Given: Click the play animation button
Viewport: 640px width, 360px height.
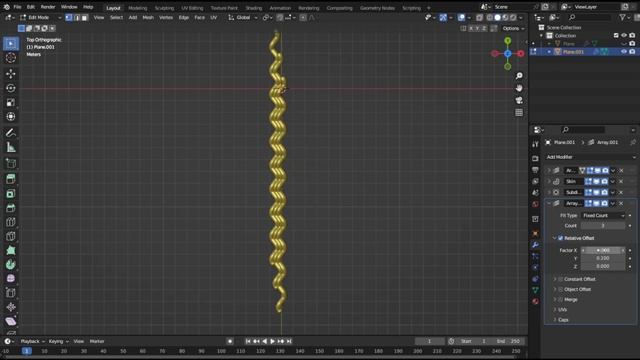Looking at the screenshot, I should pyautogui.click(x=273, y=341).
